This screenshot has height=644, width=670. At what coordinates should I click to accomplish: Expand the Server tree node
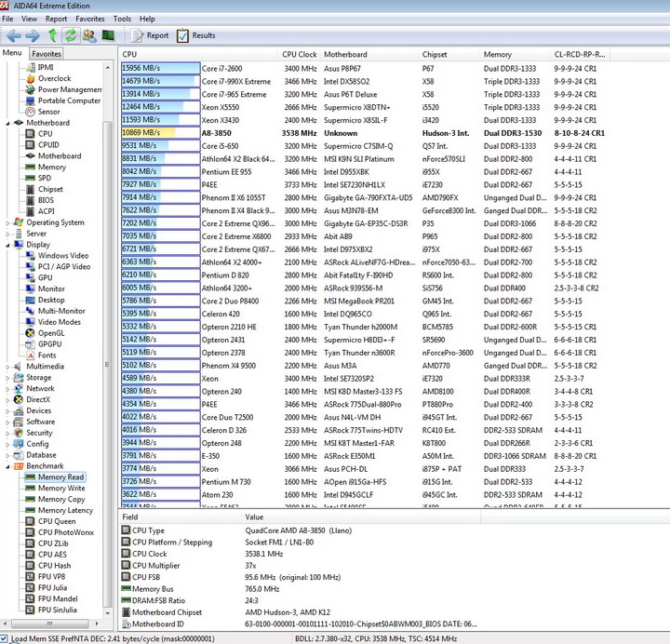[x=7, y=235]
